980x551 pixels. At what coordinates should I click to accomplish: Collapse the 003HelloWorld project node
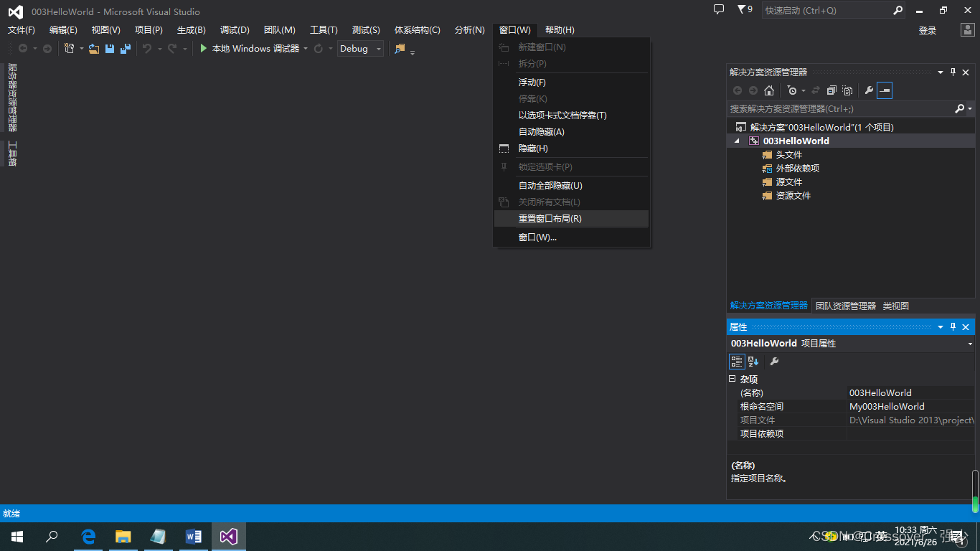737,141
